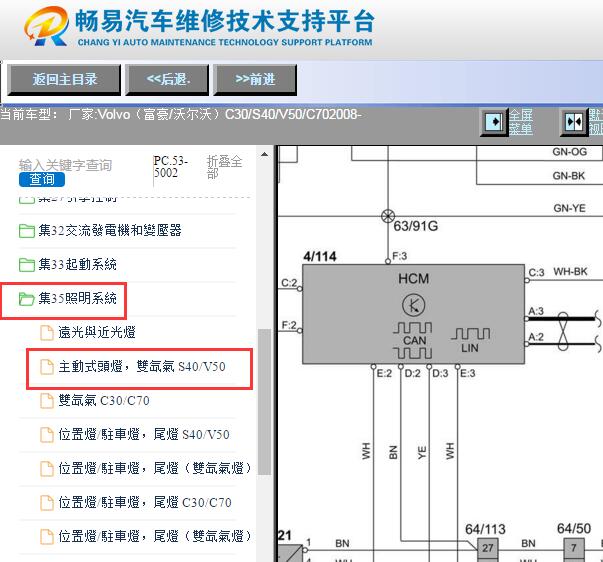Click the 64/50 label
Screen dimensions: 603x562
pos(574,529)
